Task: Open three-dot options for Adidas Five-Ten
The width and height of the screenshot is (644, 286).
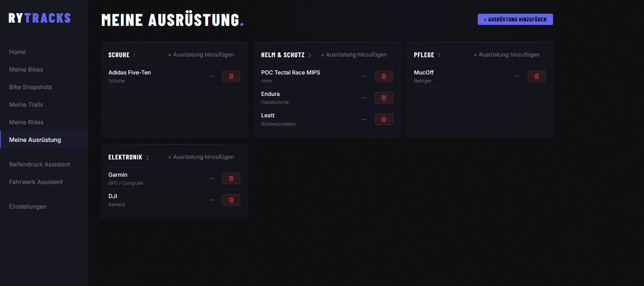Action: [x=211, y=76]
